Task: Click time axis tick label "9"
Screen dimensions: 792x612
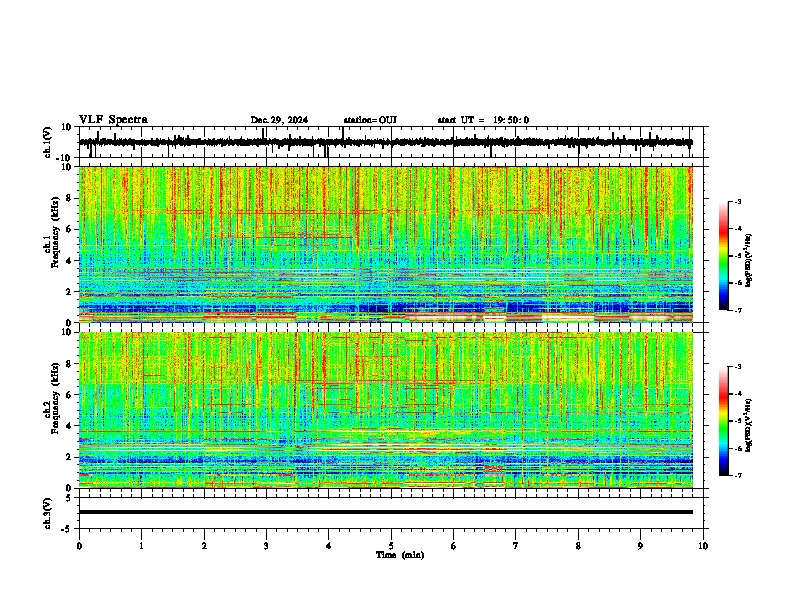Action: tap(640, 546)
